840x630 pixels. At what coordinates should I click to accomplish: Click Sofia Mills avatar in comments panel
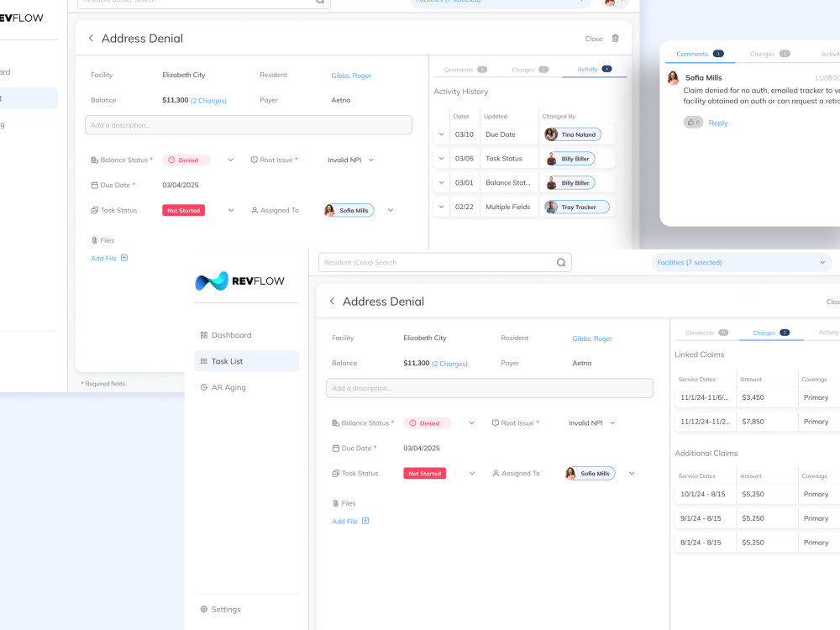(673, 78)
